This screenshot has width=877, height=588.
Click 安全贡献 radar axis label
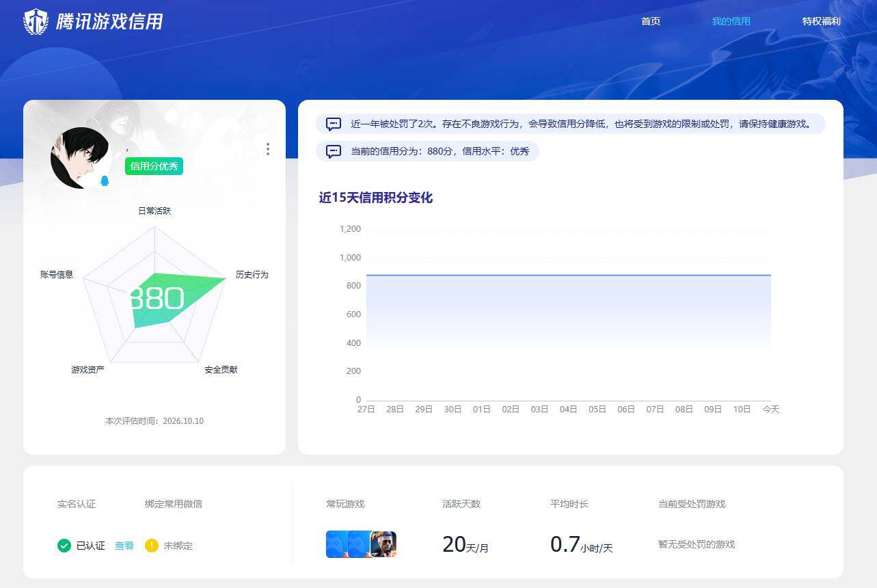[221, 369]
